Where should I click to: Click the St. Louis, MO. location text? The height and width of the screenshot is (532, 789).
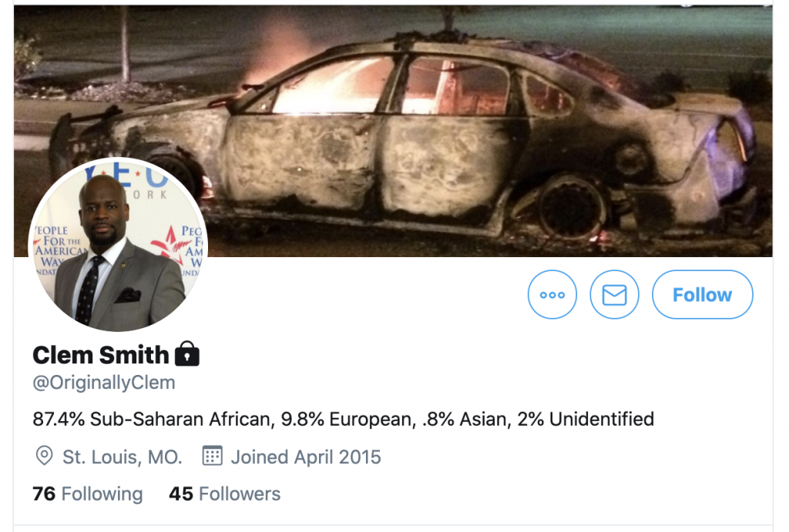123,457
